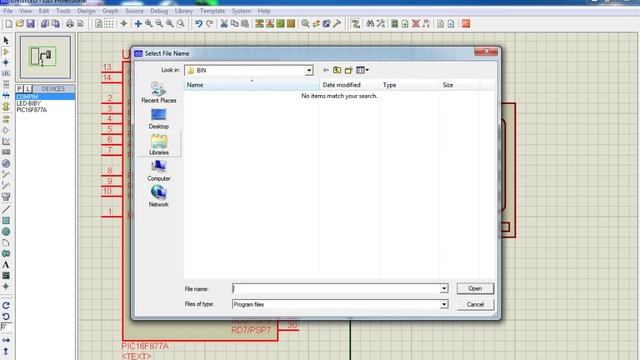Viewport: 640px width, 360px height.
Task: Click the Open Design folder icon
Action: (20, 24)
